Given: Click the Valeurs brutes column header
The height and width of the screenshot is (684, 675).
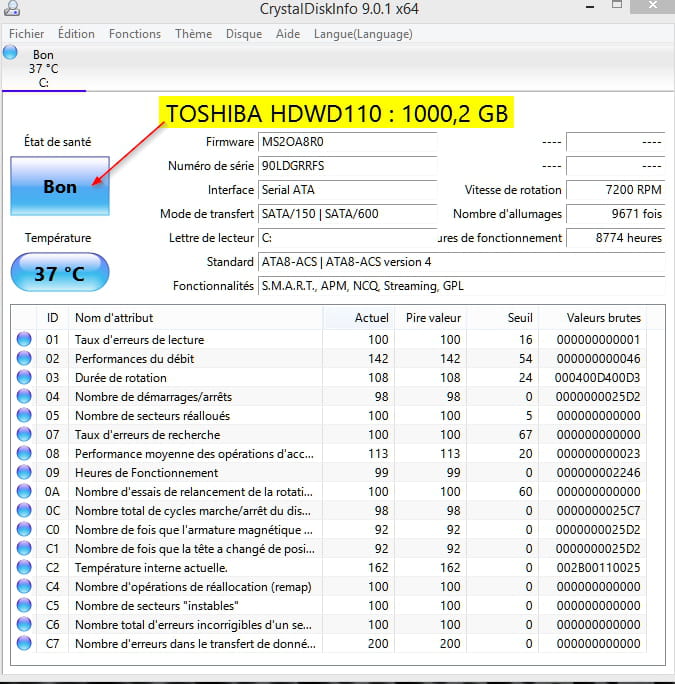Looking at the screenshot, I should point(603,318).
